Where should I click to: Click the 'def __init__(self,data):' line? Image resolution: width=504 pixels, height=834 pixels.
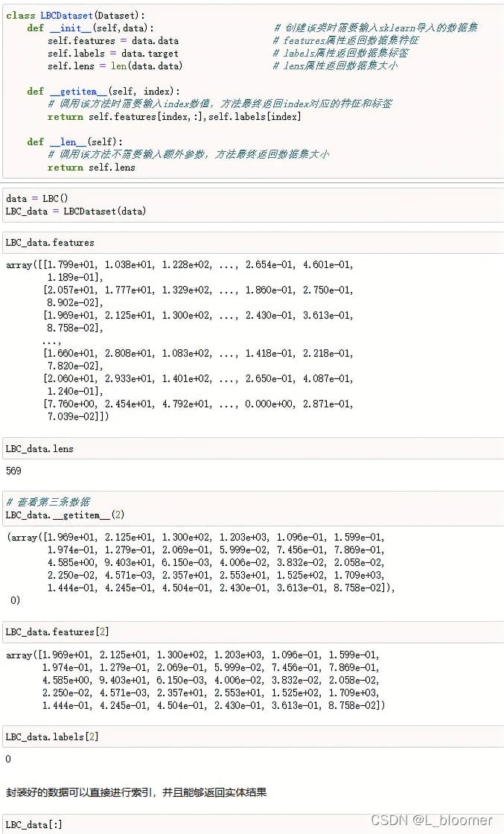point(90,28)
